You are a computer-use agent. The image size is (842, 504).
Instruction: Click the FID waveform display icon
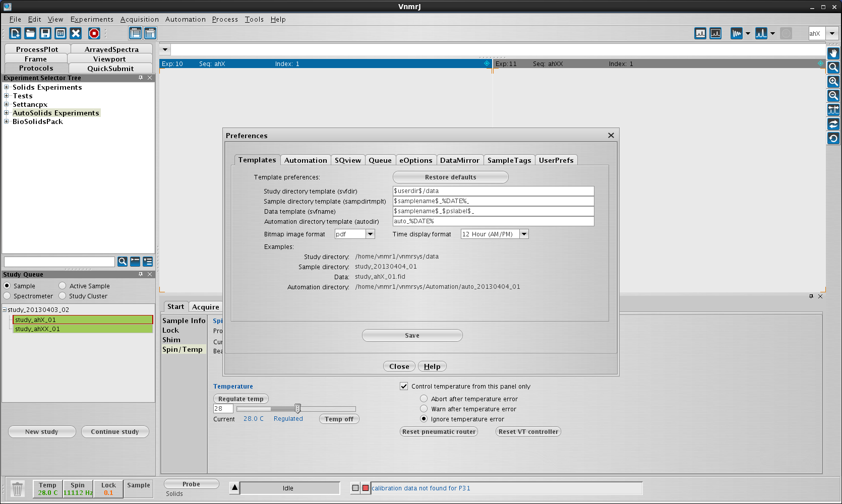coord(737,33)
